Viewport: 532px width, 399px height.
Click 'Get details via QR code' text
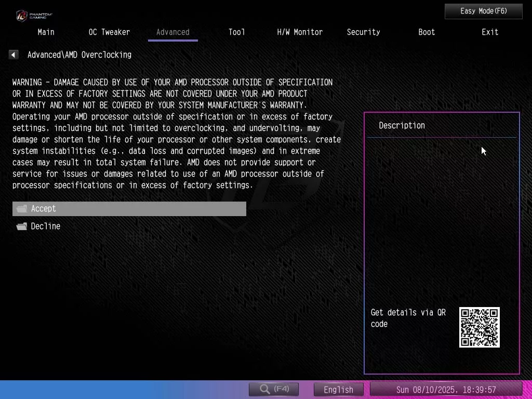tap(408, 318)
